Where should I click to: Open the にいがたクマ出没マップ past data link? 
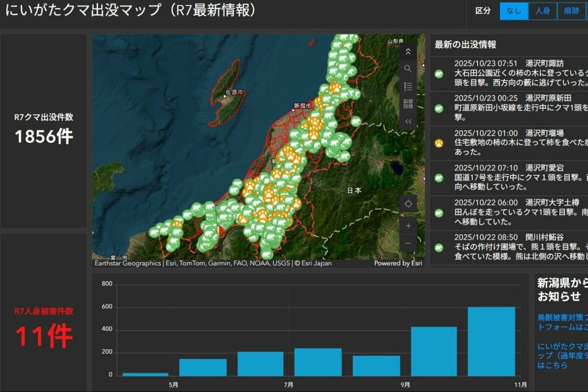[x=562, y=355]
